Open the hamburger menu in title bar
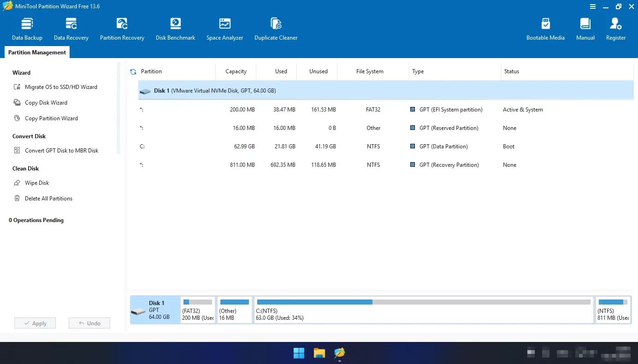 coord(593,6)
